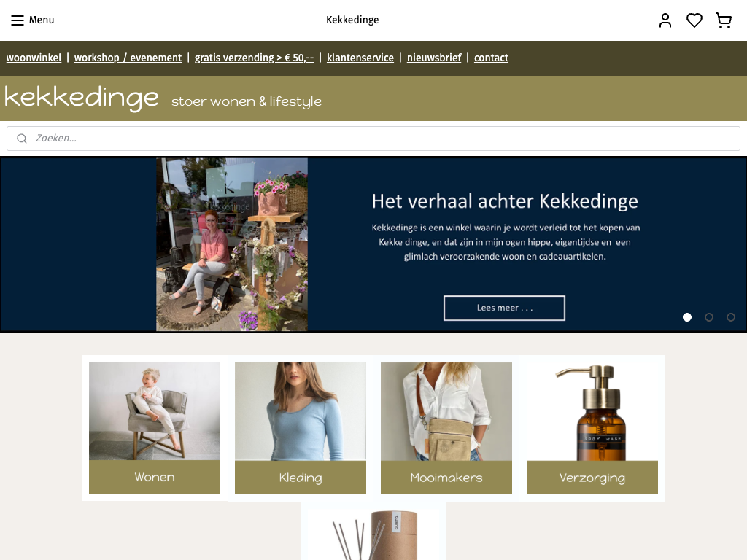This screenshot has width=747, height=560.
Task: Open the contact link
Action: (491, 58)
